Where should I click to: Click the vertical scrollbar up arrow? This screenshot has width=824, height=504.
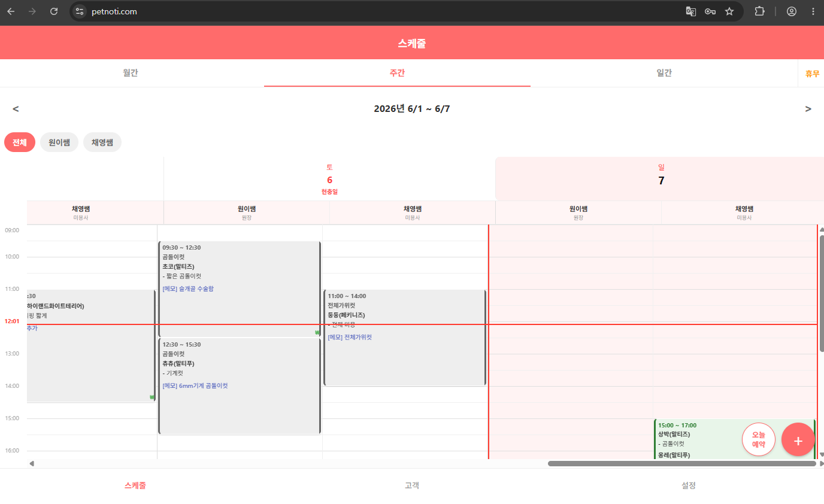tap(822, 229)
